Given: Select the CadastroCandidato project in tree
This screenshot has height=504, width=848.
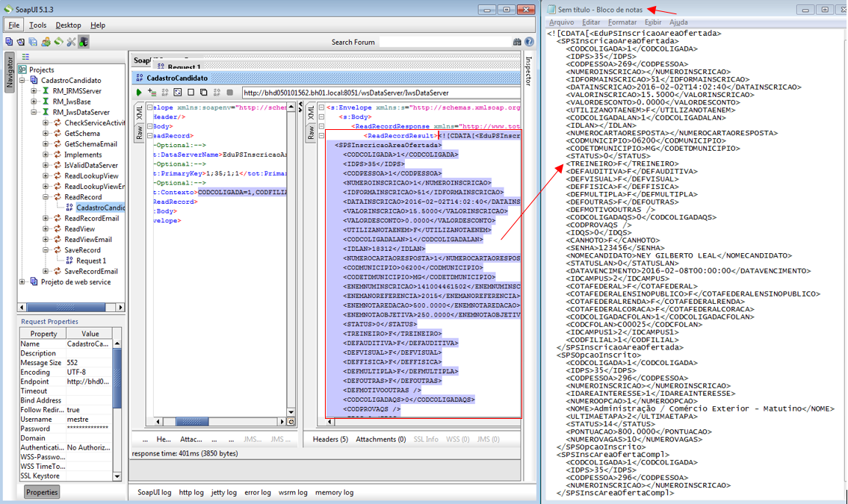Looking at the screenshot, I should tap(71, 80).
